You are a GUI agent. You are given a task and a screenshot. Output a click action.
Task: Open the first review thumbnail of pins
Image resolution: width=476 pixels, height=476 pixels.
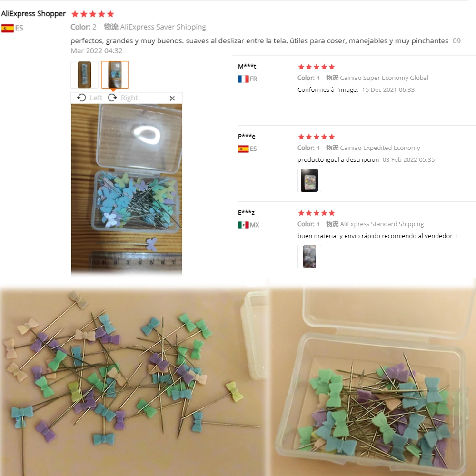click(x=84, y=75)
